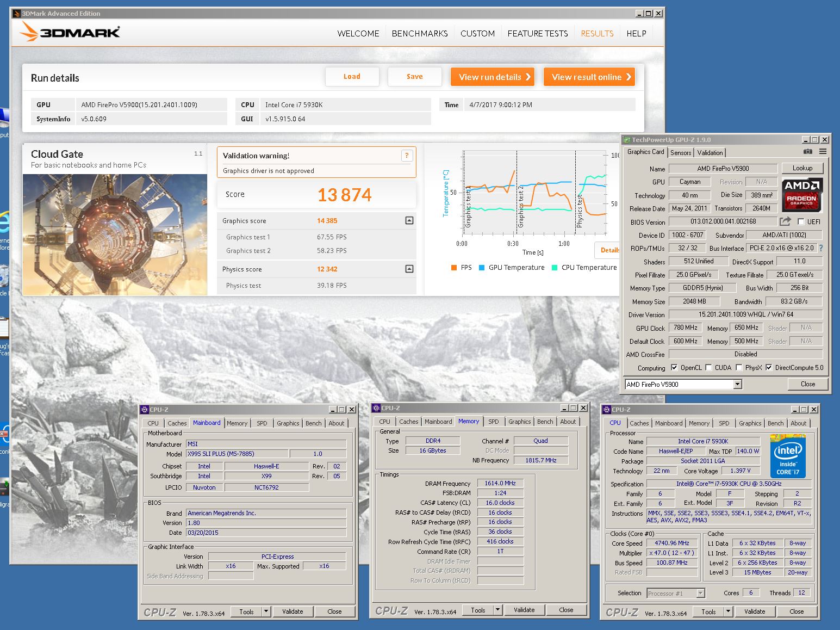Open Tools dropdown arrow in CPU tab CPU-Z window
The height and width of the screenshot is (630, 840).
tap(728, 612)
